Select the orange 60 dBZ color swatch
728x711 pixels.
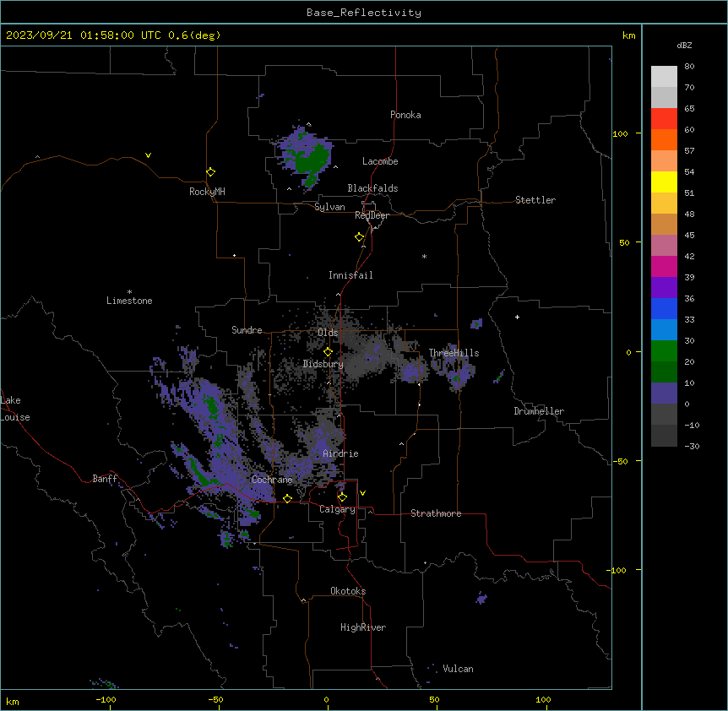(664, 139)
